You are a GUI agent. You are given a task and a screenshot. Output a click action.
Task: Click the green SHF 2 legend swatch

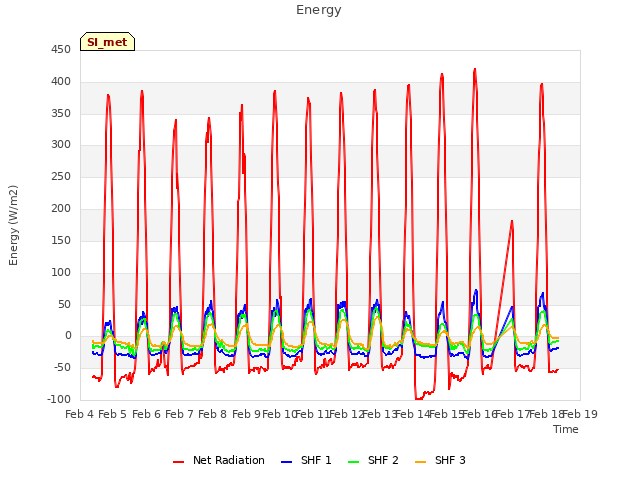tap(353, 462)
